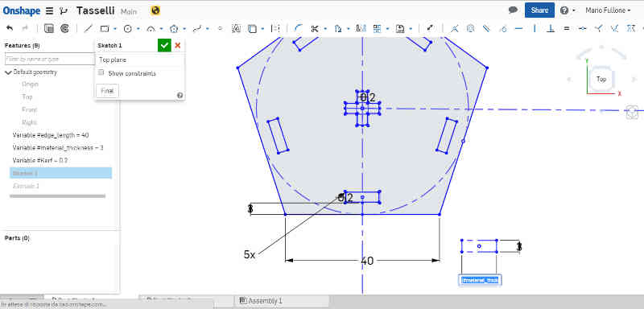
Task: Apply the Equal constraint
Action: tap(567, 29)
